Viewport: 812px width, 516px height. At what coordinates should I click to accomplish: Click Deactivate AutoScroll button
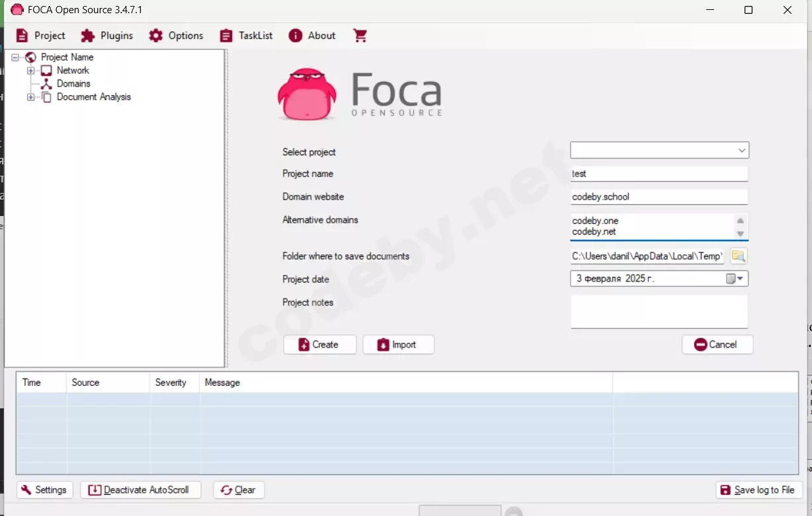click(140, 490)
